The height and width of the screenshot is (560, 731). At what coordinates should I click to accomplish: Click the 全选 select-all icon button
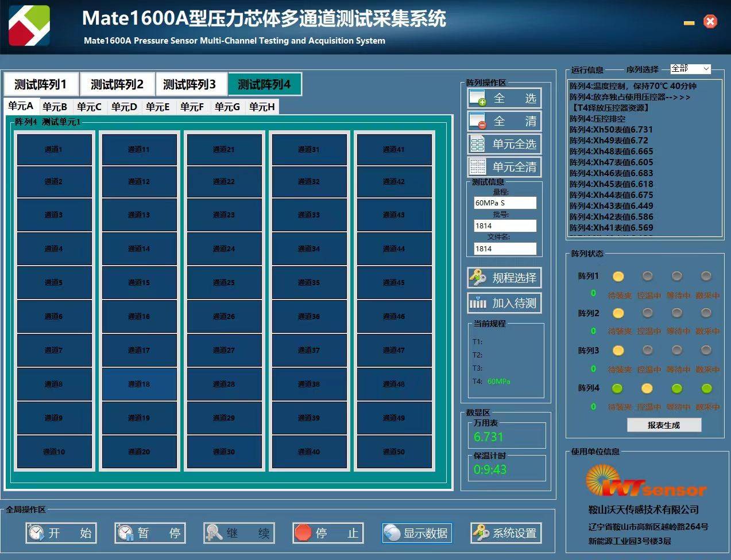(x=504, y=98)
